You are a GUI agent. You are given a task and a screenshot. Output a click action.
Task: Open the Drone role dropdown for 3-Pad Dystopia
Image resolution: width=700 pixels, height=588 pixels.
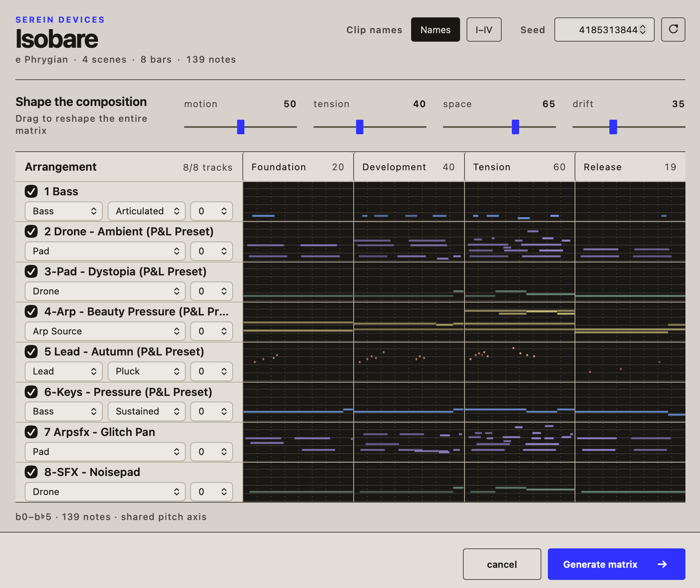pyautogui.click(x=105, y=291)
